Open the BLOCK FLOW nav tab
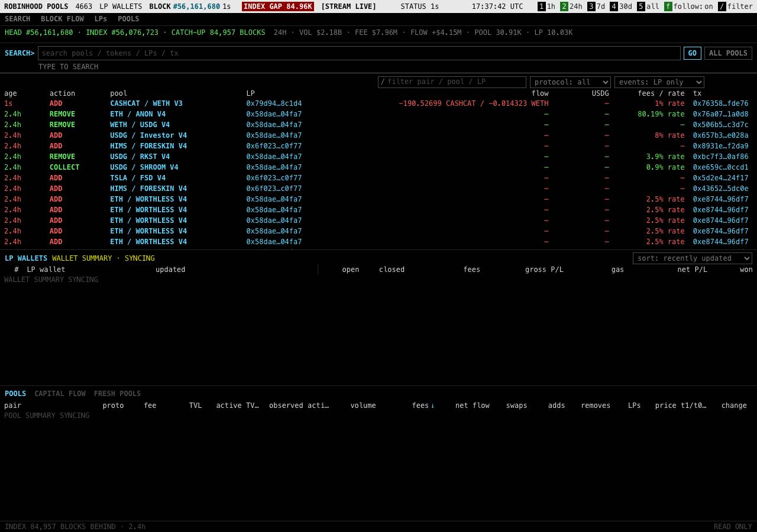The image size is (757, 532). coord(62,19)
